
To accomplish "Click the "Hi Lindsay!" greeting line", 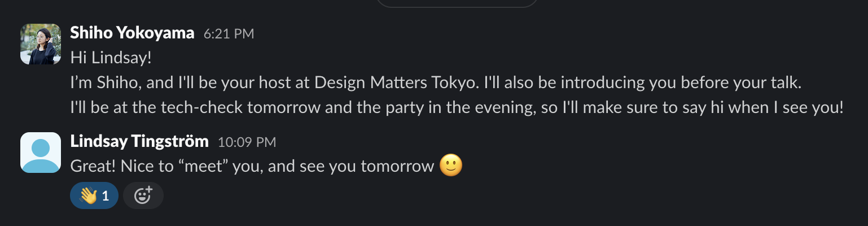I will [111, 58].
